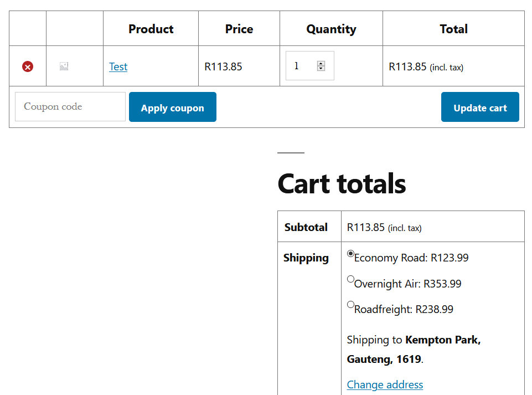Click the Test product thumbnail image
The image size is (532, 395).
64,66
